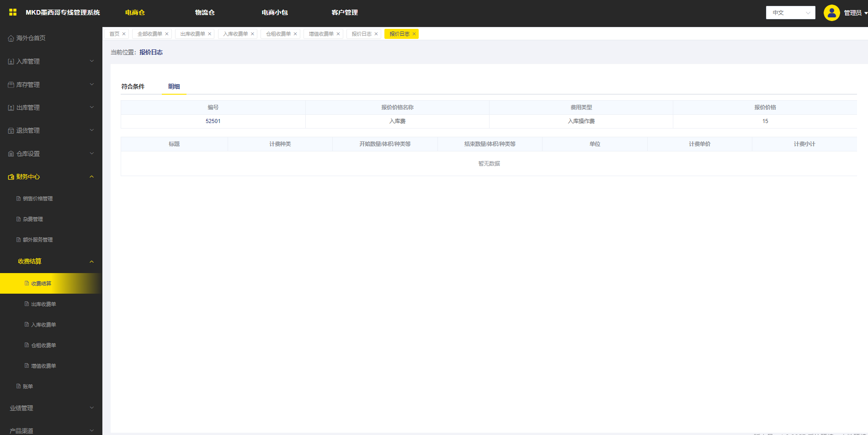Open 账单 in the sidebar
868x435 pixels.
(x=28, y=387)
